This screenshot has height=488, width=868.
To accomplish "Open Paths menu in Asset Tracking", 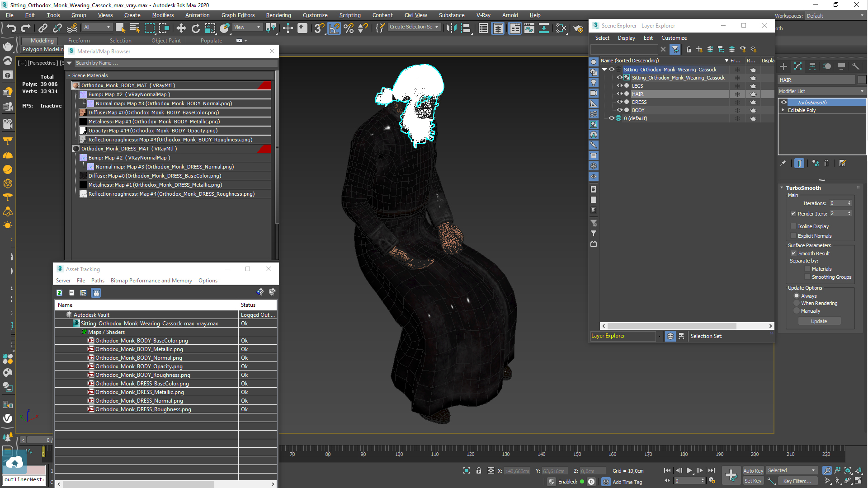I will click(98, 281).
